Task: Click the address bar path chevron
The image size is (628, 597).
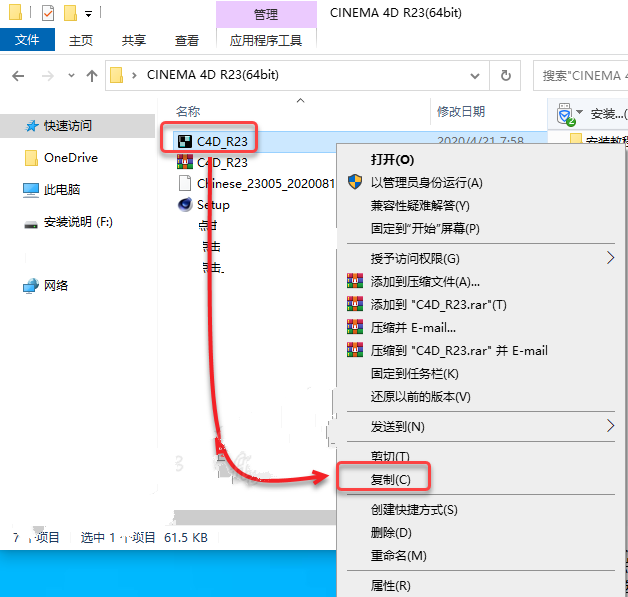Action: pyautogui.click(x=134, y=75)
